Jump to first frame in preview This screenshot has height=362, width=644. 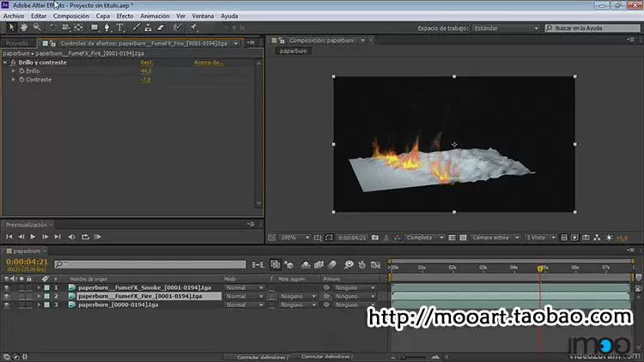tap(9, 237)
